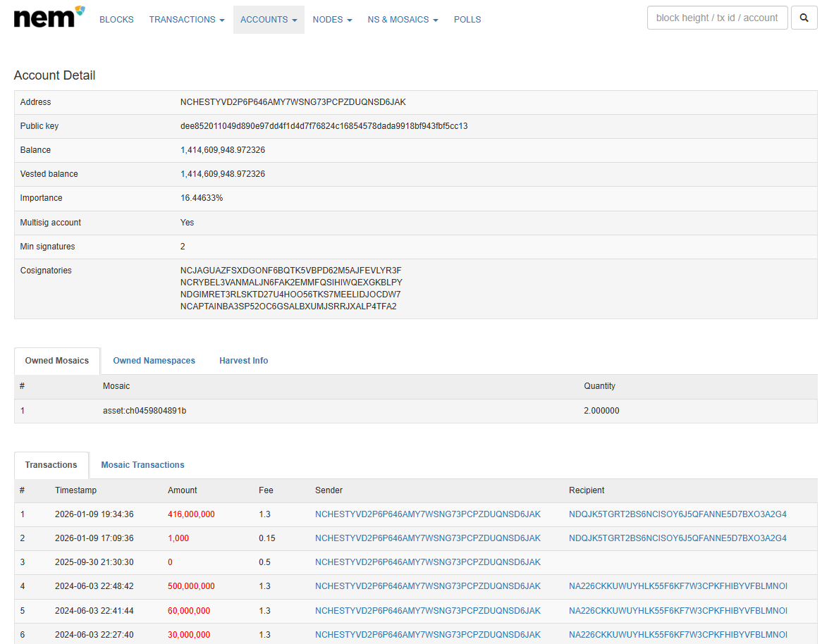Expand the NODES dropdown
Screen dimensions: 834x644
pyautogui.click(x=332, y=19)
